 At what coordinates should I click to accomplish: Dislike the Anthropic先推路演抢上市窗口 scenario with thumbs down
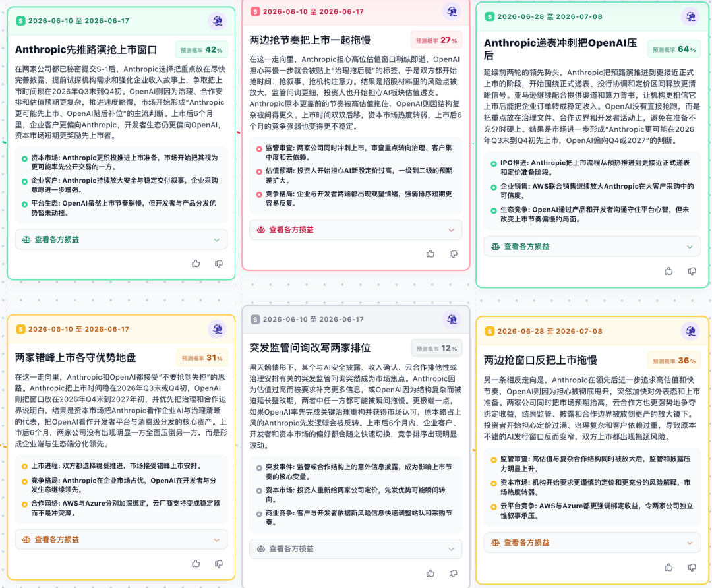[219, 264]
